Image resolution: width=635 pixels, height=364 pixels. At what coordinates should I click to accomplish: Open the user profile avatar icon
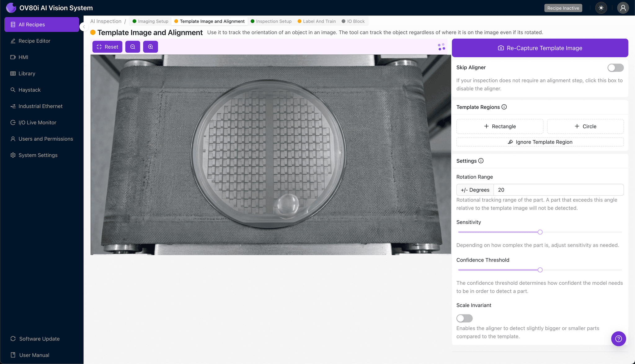tap(623, 8)
